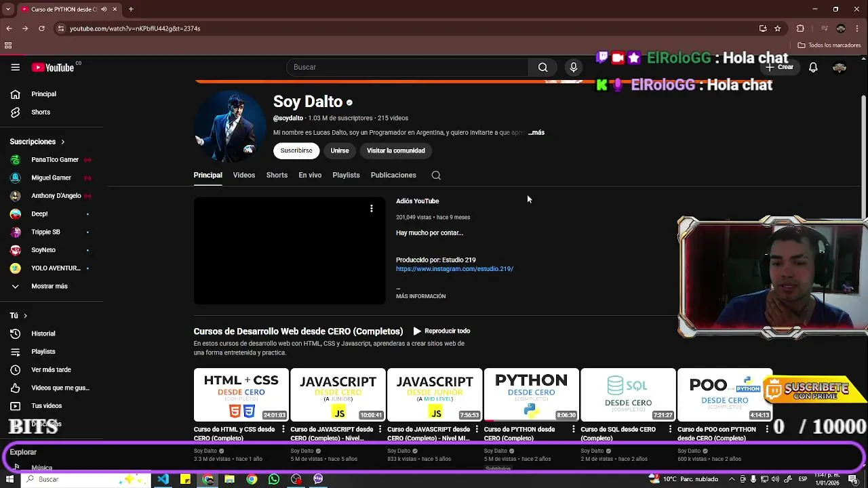Activate voice search microphone
This screenshot has width=868, height=488.
pyautogui.click(x=574, y=67)
